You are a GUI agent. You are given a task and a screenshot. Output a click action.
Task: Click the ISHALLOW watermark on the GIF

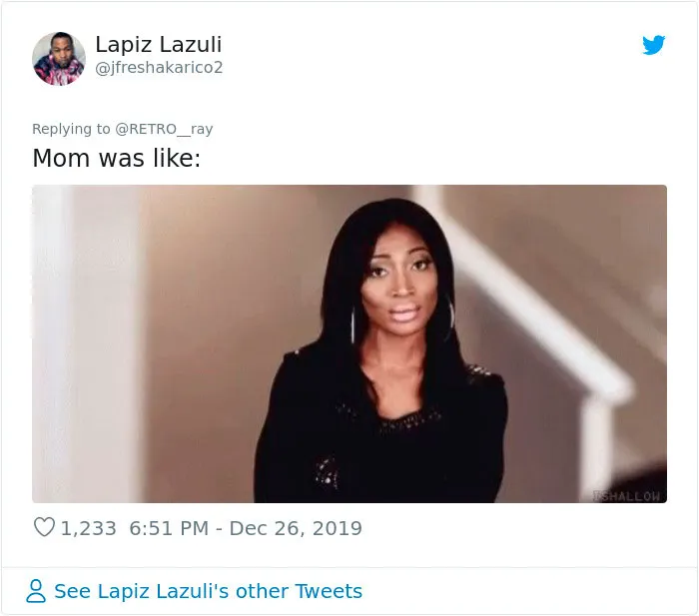(x=627, y=496)
